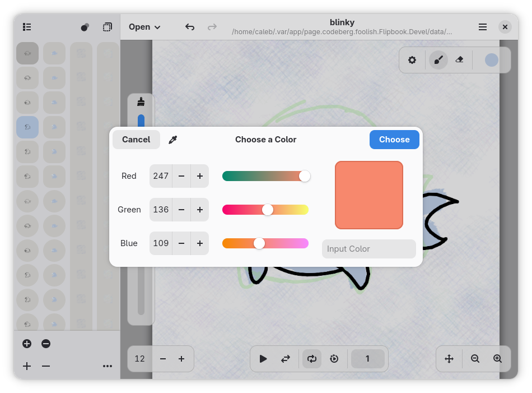
Task: Open the main hamburger menu
Action: 483,27
